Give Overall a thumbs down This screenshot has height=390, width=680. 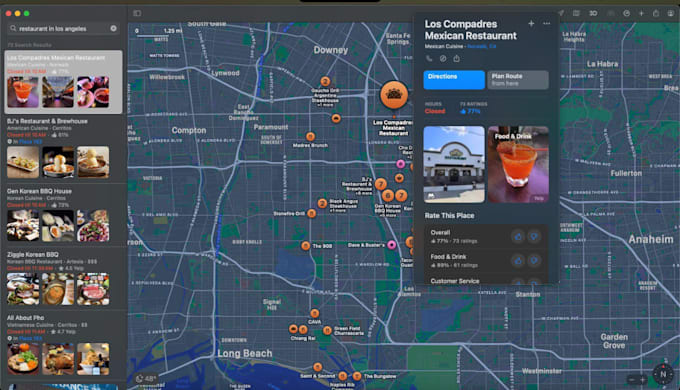tap(534, 236)
